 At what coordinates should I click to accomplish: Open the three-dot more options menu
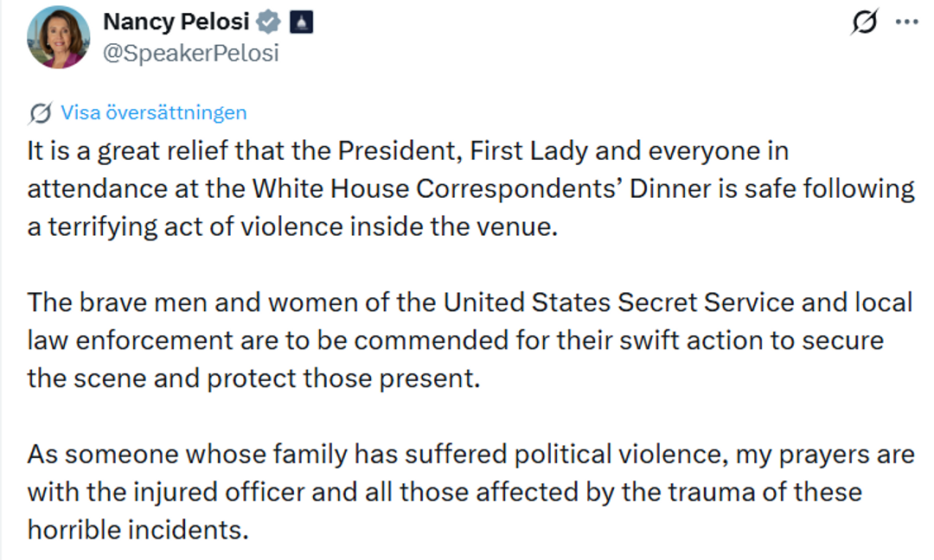pyautogui.click(x=906, y=22)
